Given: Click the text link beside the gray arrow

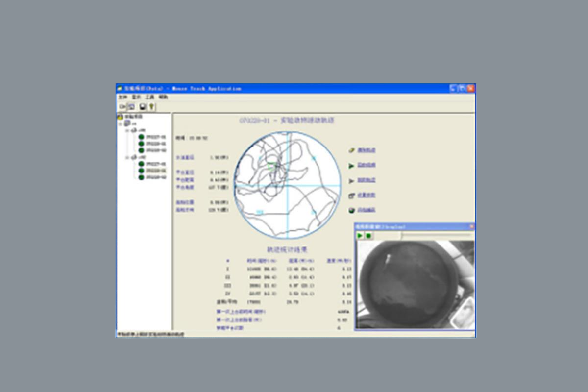Looking at the screenshot, I should coord(366,180).
